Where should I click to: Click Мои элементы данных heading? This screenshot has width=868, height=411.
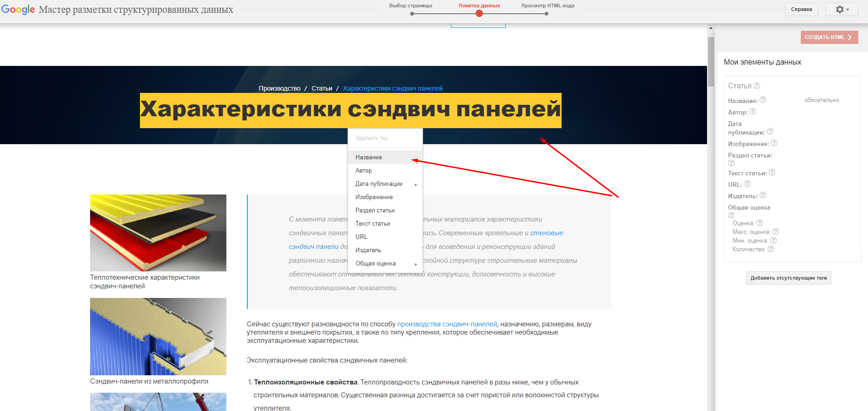(762, 62)
